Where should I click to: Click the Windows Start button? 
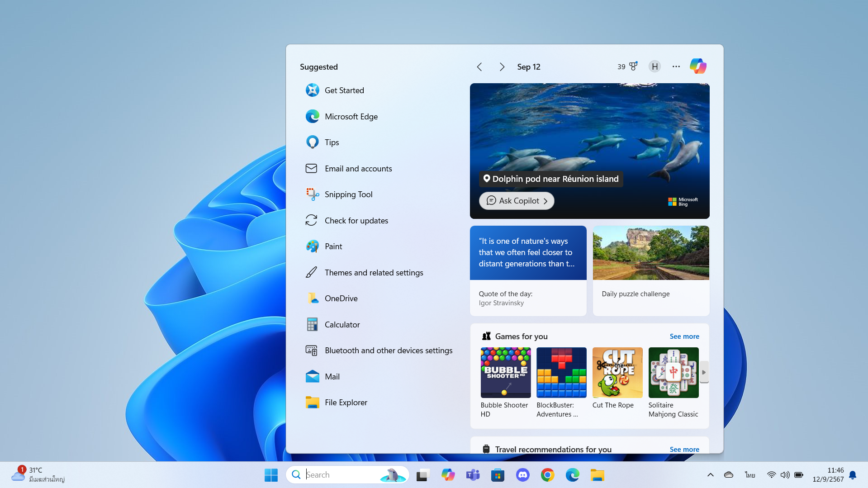(271, 475)
